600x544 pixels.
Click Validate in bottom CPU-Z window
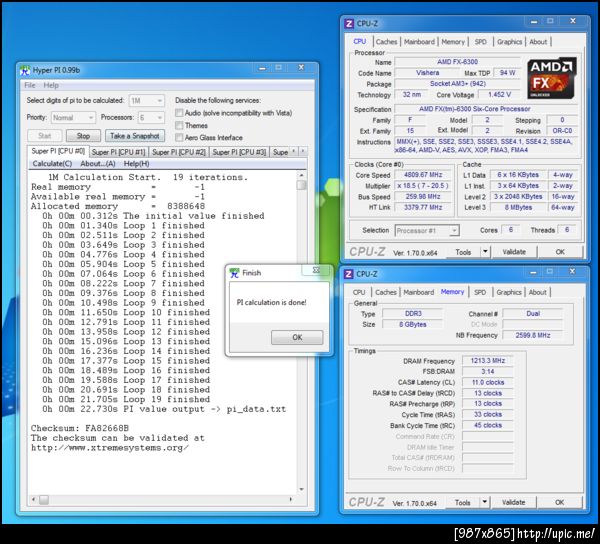(x=513, y=502)
